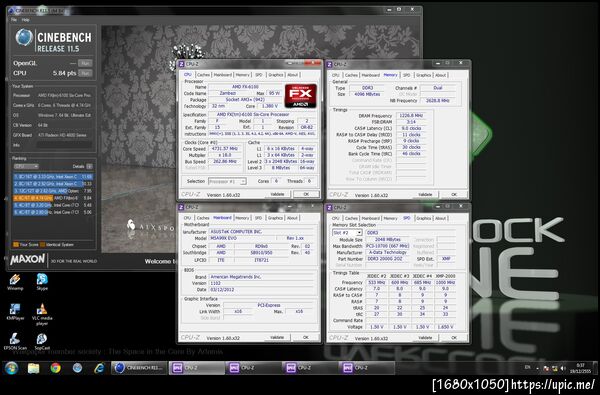Open the File menu in Cinebench
600x395 pixels.
pos(14,20)
